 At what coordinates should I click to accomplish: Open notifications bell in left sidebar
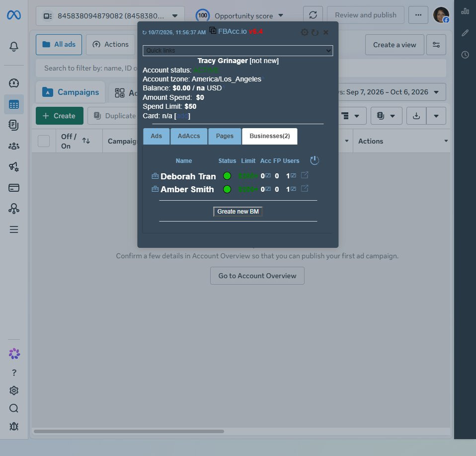tap(13, 46)
